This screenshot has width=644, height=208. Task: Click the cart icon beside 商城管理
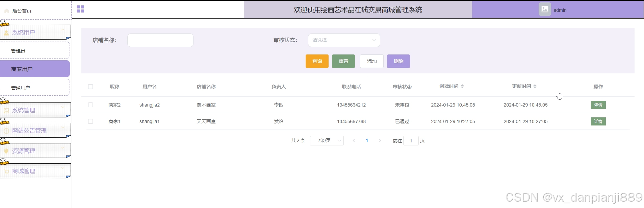coord(6,171)
